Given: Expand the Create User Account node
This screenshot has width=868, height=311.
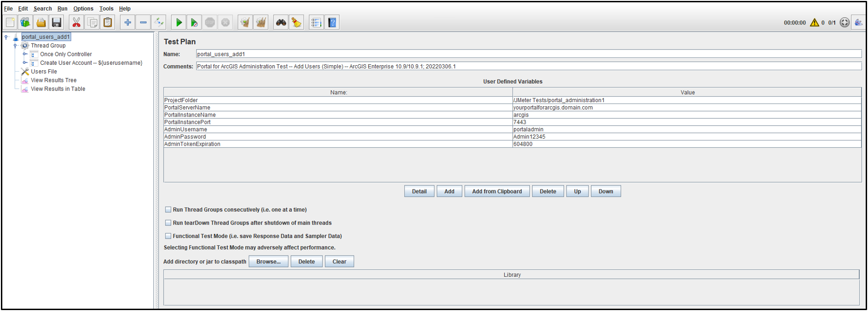Looking at the screenshot, I should coord(25,63).
